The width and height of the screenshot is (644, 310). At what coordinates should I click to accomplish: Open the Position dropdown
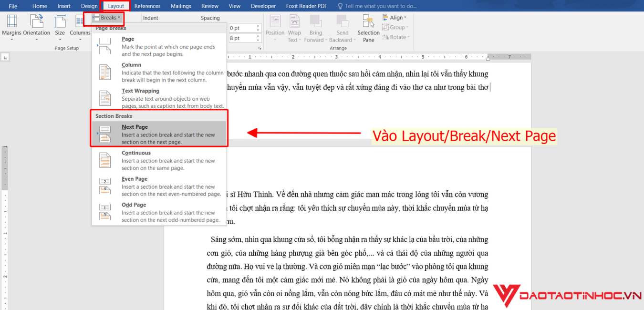[x=275, y=28]
